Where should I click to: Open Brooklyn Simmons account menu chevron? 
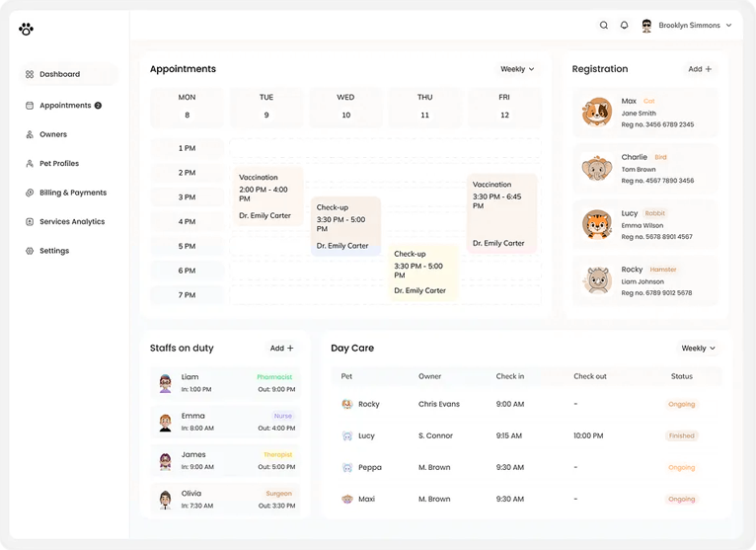(729, 26)
